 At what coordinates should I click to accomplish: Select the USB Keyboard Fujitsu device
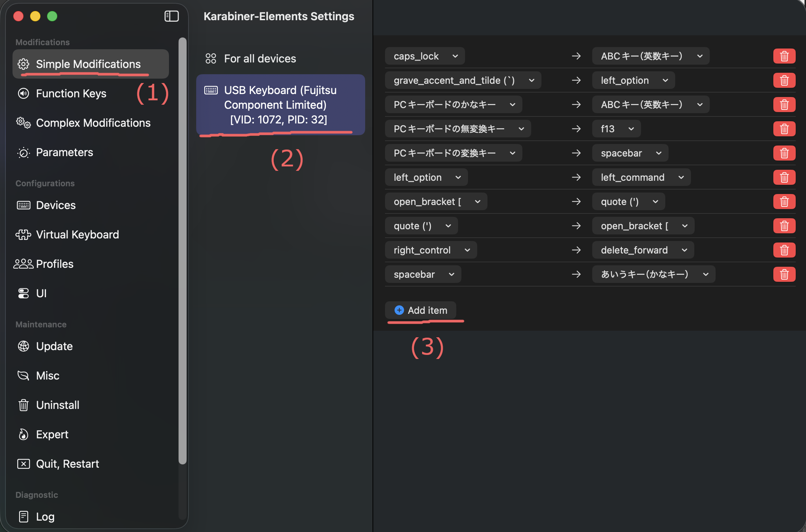(281, 105)
